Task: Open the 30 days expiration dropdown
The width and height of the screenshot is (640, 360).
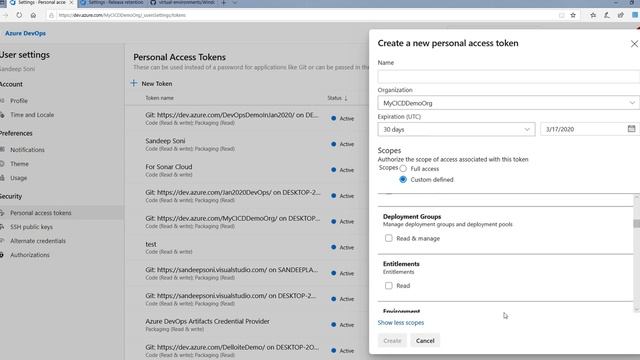Action: coord(456,129)
